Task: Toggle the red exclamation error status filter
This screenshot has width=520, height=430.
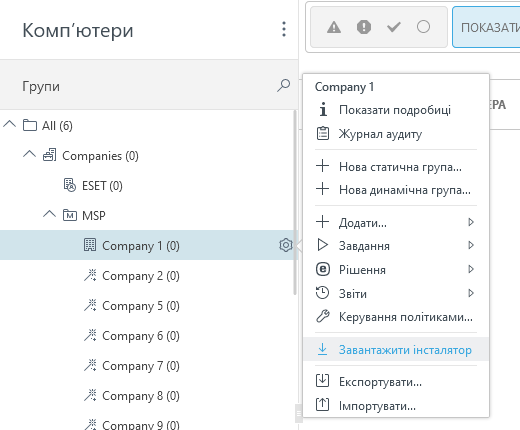Action: [x=364, y=27]
